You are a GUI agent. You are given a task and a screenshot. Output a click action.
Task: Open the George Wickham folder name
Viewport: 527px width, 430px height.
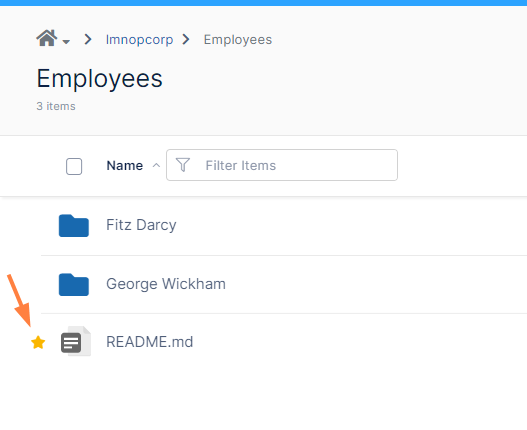[x=166, y=284]
